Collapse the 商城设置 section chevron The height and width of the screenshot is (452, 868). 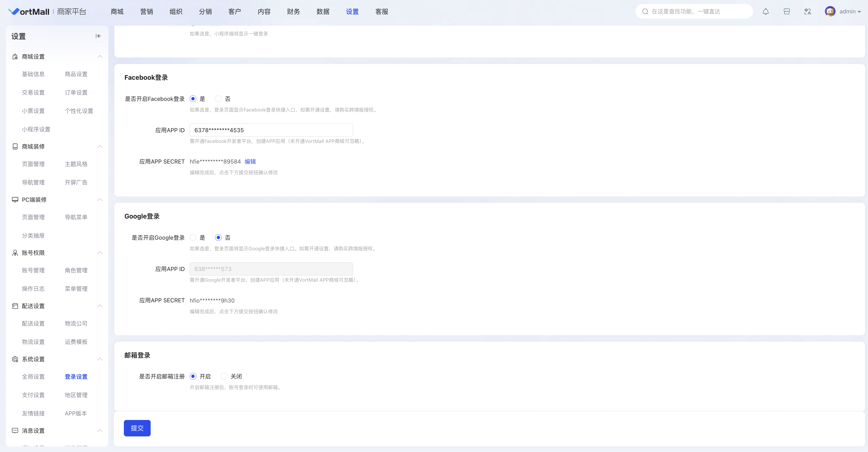100,56
